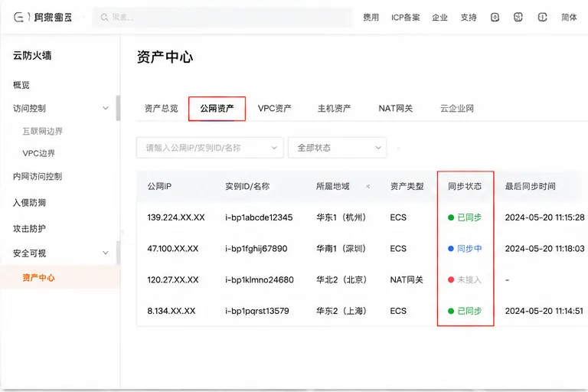588x392 pixels.
Task: Open 内网访问控制 in the sidebar
Action: tap(38, 176)
